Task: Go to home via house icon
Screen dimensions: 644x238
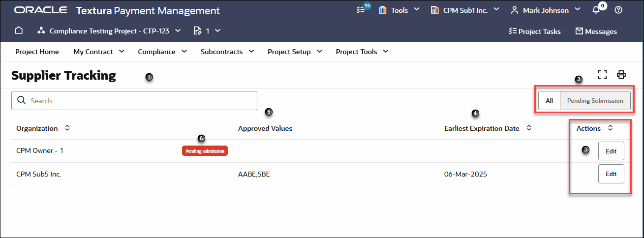Action: 19,30
